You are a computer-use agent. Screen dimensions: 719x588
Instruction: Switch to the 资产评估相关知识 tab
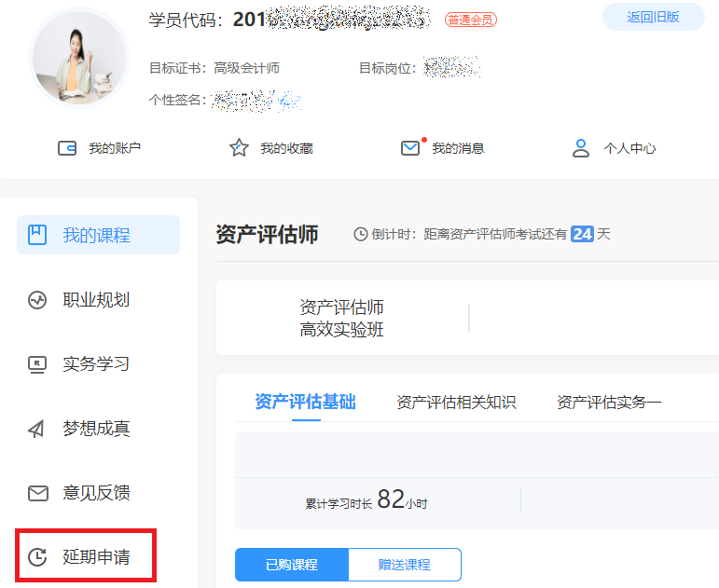pos(456,403)
